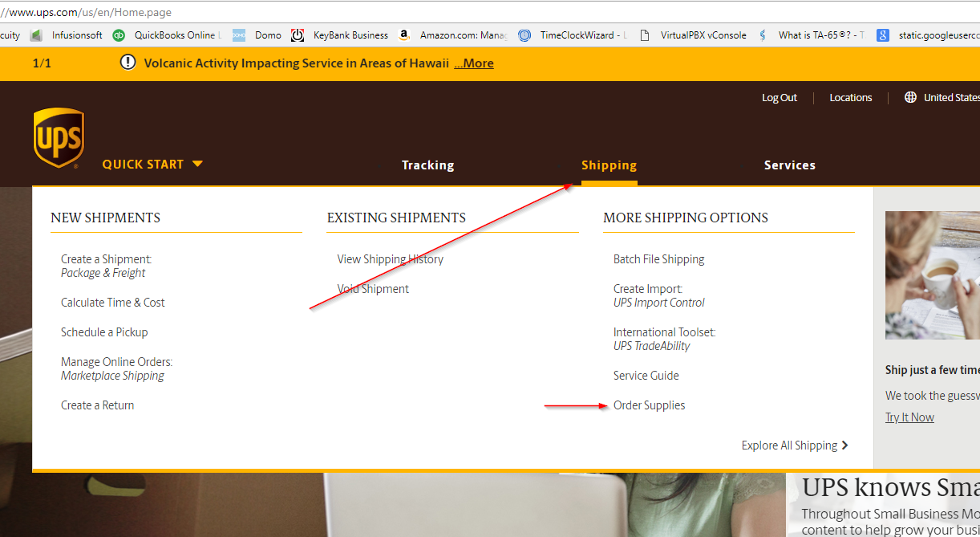980x537 pixels.
Task: Click Calculate Time & Cost
Action: (113, 303)
